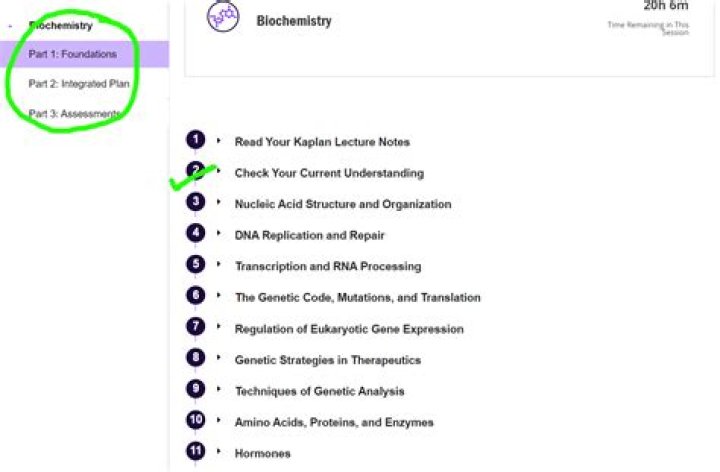Open Nucleic Acid Structure and Organization
Viewport: 720px width, 472px height.
[342, 204]
